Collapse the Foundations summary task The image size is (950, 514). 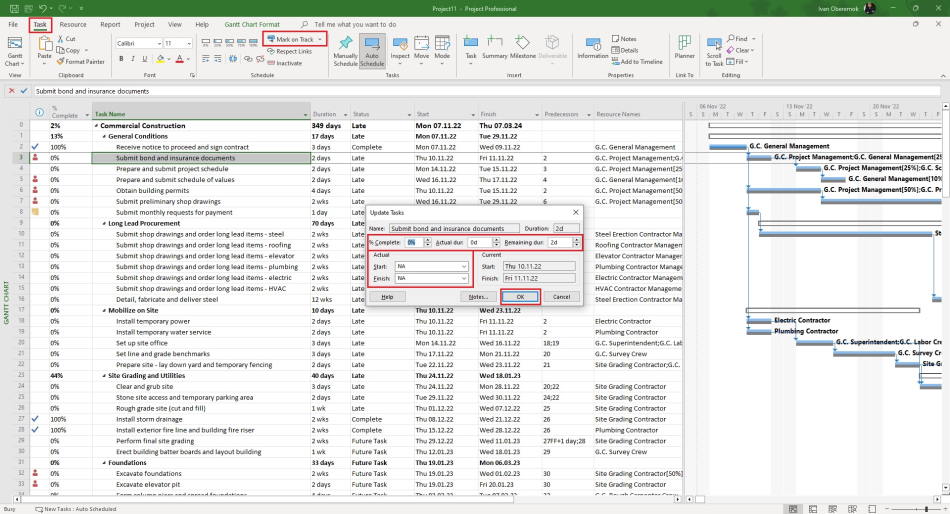click(x=104, y=463)
